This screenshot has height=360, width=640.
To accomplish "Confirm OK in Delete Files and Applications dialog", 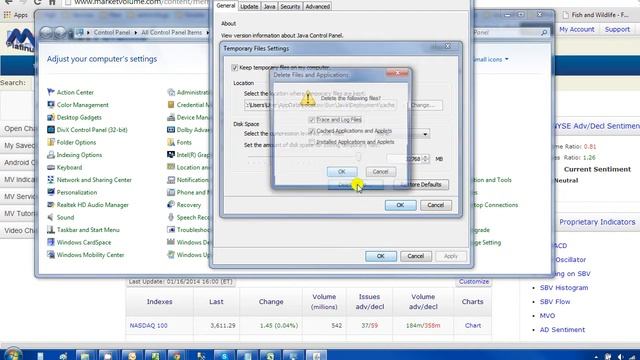I will coord(342,171).
